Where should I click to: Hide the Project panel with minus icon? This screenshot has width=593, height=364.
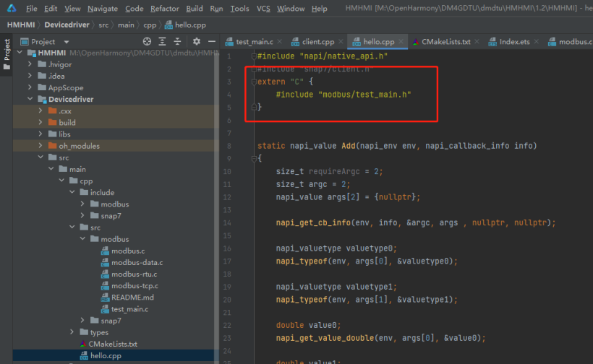coord(212,42)
